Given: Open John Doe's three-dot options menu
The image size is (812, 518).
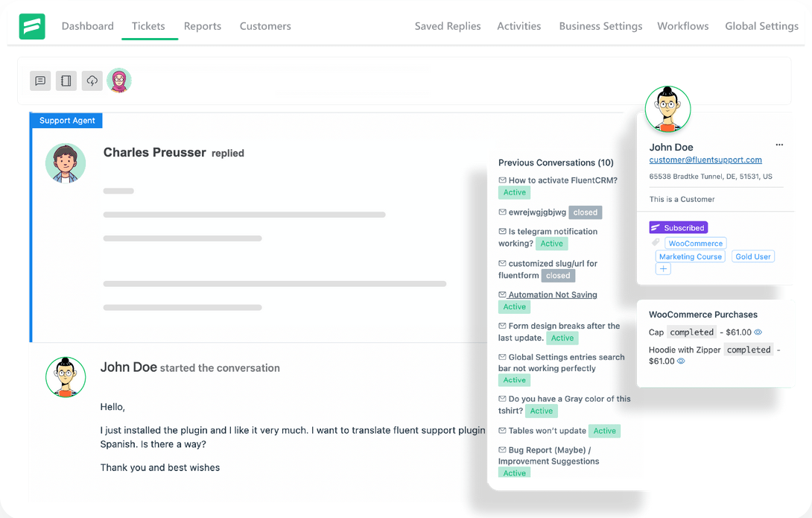Looking at the screenshot, I should click(779, 145).
